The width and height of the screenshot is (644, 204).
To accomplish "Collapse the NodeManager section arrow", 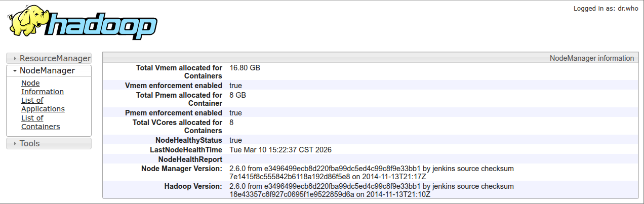I will coord(15,71).
